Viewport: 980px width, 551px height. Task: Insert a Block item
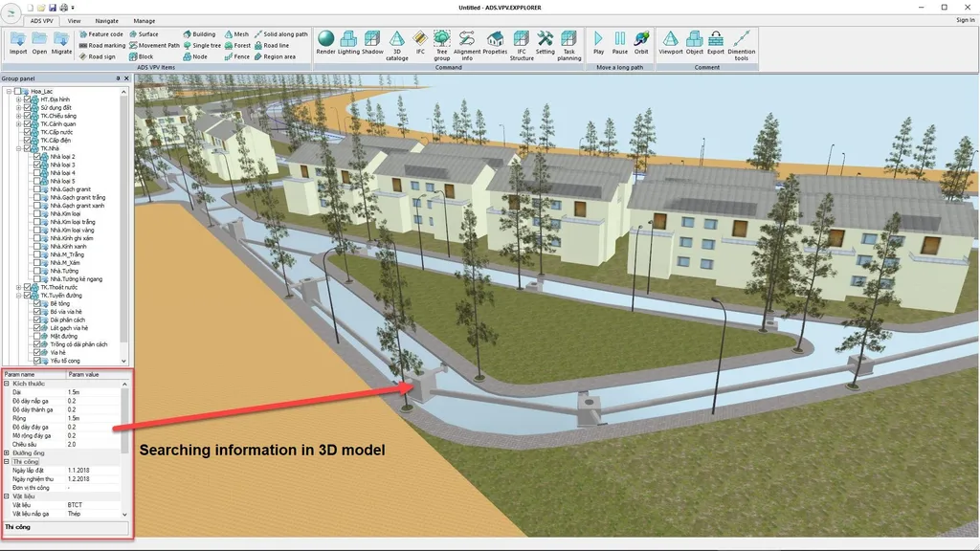click(142, 56)
